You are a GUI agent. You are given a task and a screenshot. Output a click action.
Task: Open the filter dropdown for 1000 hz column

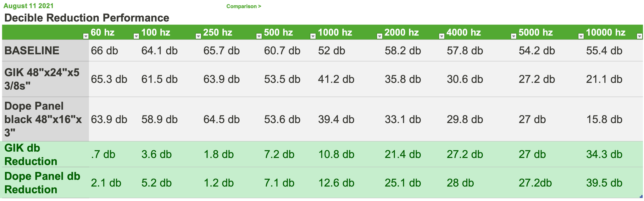[380, 36]
